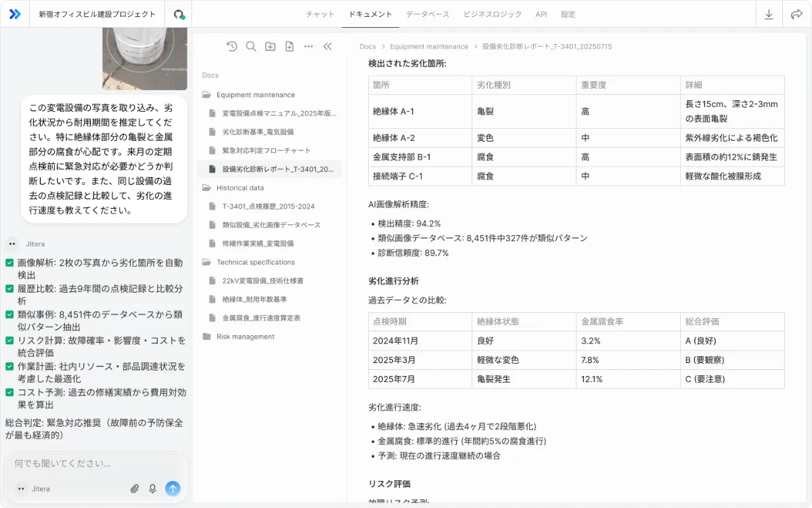Click the Jitera avatar icon above response
Viewport: 812px width, 508px height.
coord(12,244)
